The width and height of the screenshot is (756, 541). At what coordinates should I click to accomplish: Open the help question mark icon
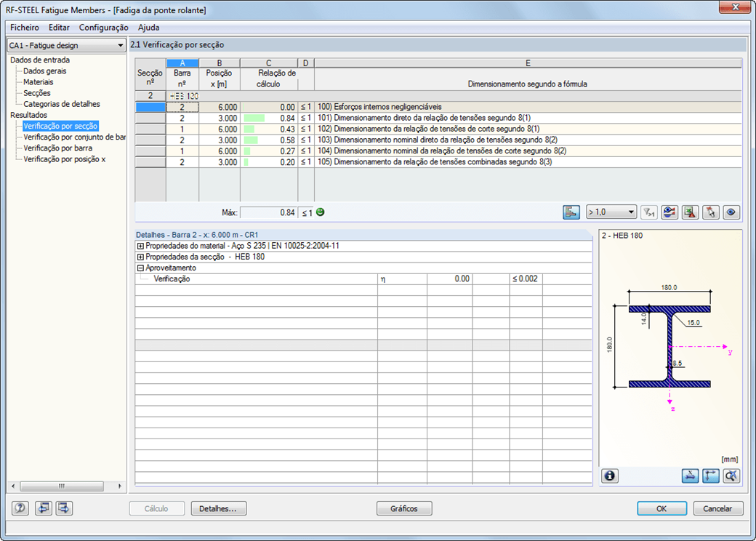coord(20,508)
